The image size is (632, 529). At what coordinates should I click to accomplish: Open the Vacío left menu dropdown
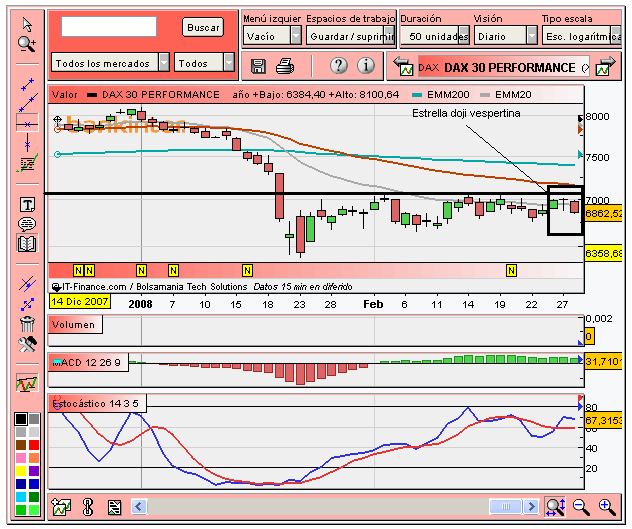pos(272,36)
